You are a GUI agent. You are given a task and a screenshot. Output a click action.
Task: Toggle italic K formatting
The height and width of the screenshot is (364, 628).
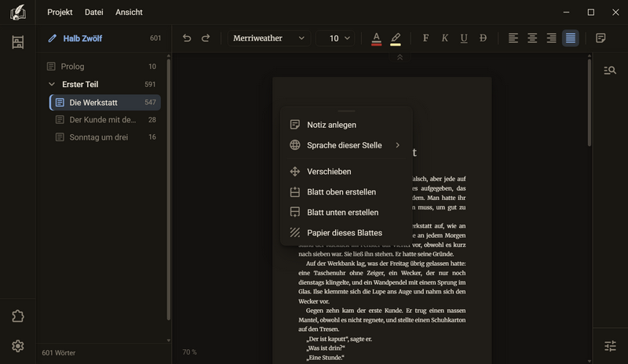coord(444,38)
